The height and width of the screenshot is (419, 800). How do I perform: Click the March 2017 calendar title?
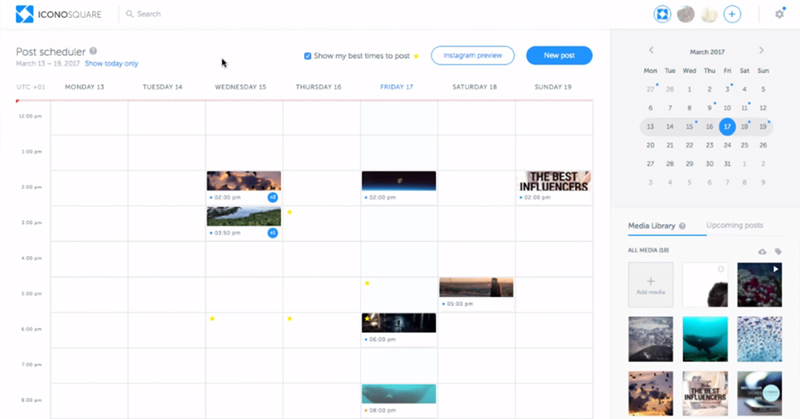click(x=707, y=52)
